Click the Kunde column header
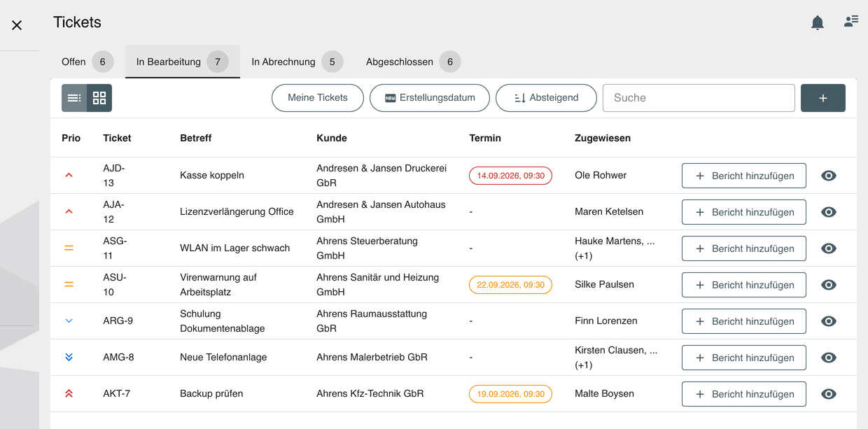 click(332, 138)
